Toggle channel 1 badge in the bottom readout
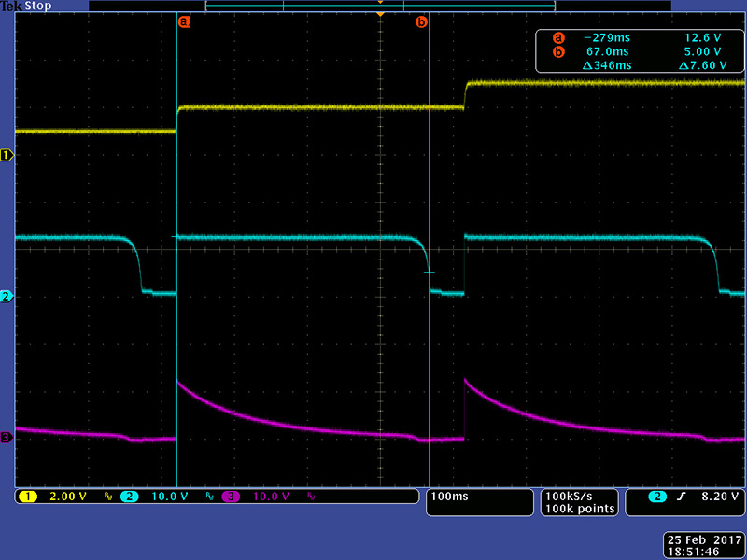747x560 pixels. (x=29, y=497)
